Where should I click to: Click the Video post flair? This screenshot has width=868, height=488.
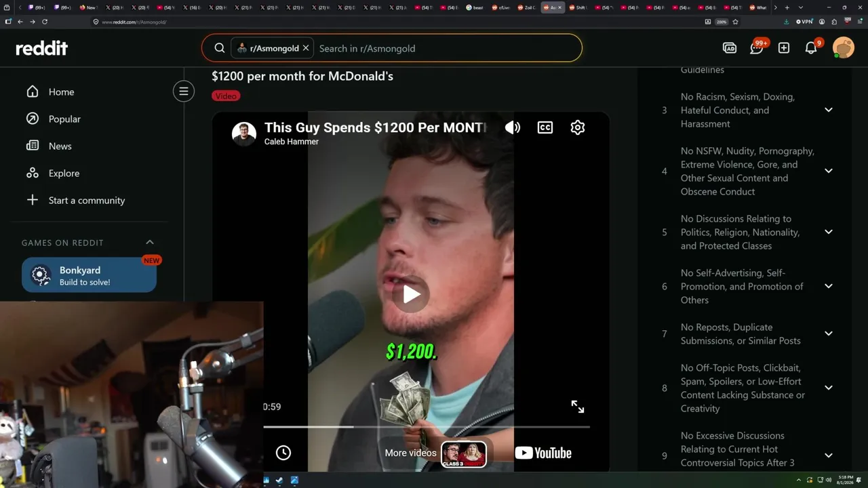(x=226, y=96)
